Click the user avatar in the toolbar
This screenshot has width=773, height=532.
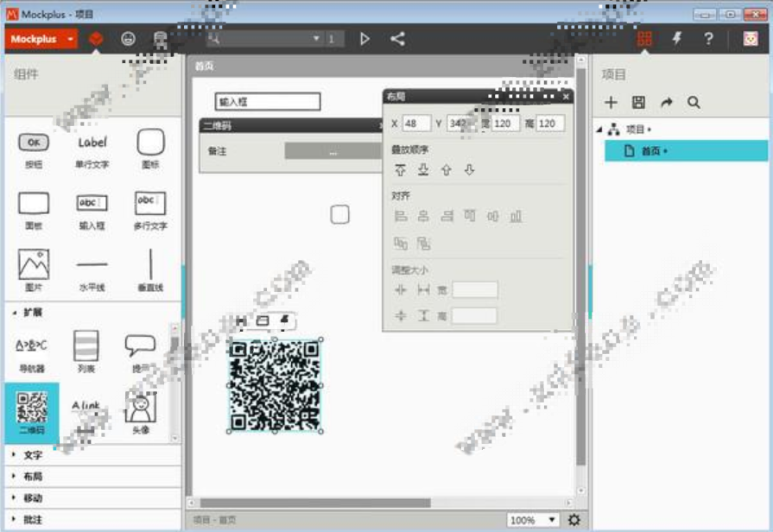751,39
